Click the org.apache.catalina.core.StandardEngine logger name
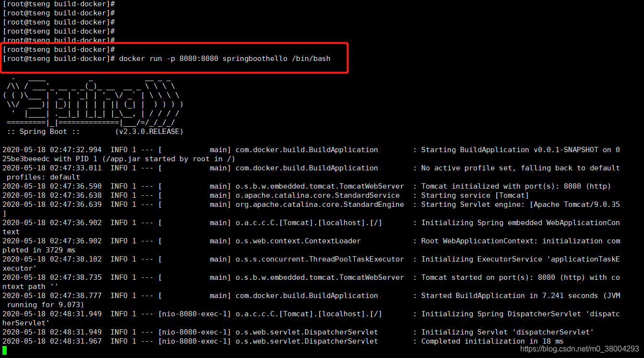644x358 pixels. tap(320, 204)
